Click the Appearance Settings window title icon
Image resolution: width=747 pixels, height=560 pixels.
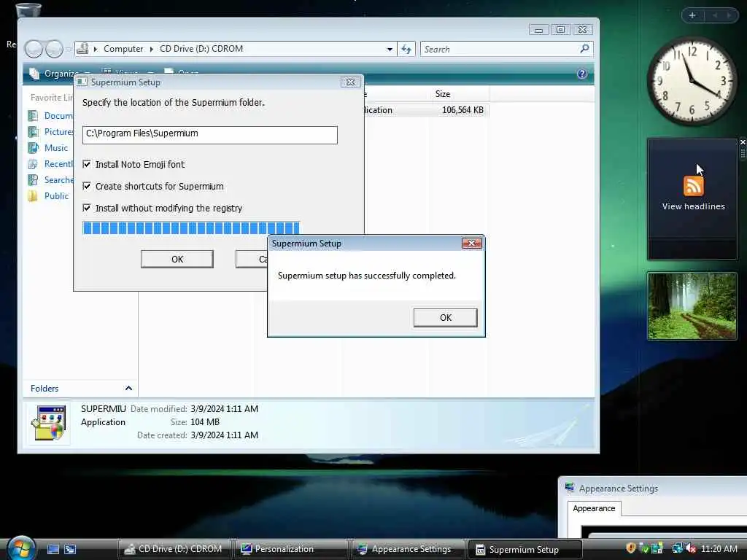click(x=569, y=488)
